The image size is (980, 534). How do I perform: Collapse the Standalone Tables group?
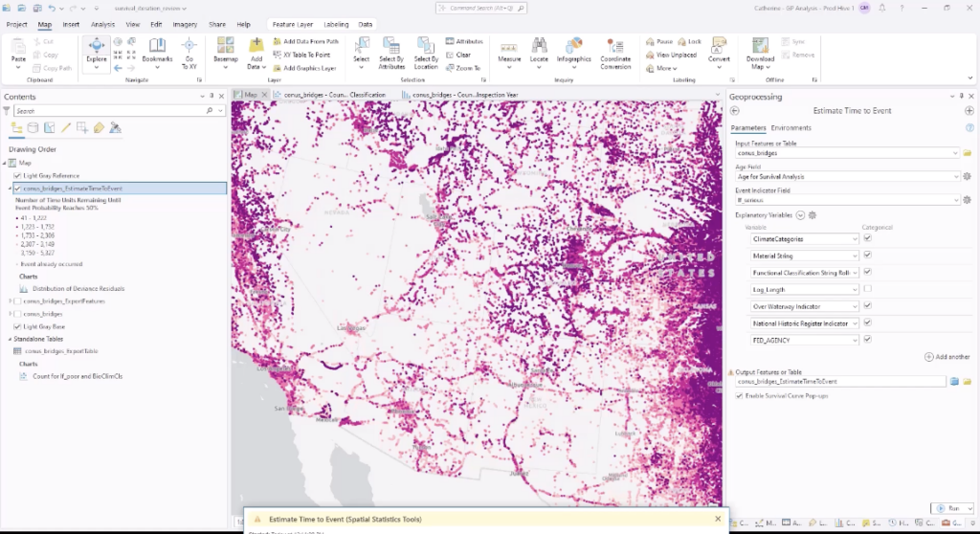coord(10,339)
